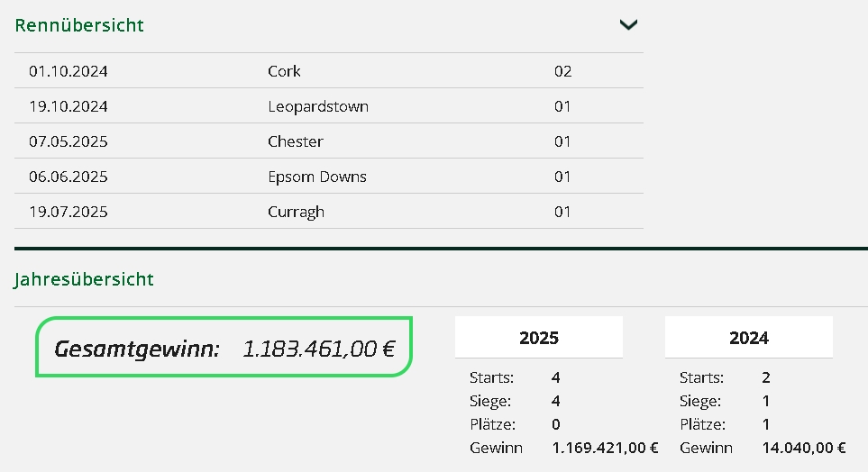The height and width of the screenshot is (472, 868).
Task: Click the 2025 Gewinn amount 1.169.421,00 €
Action: (x=605, y=448)
